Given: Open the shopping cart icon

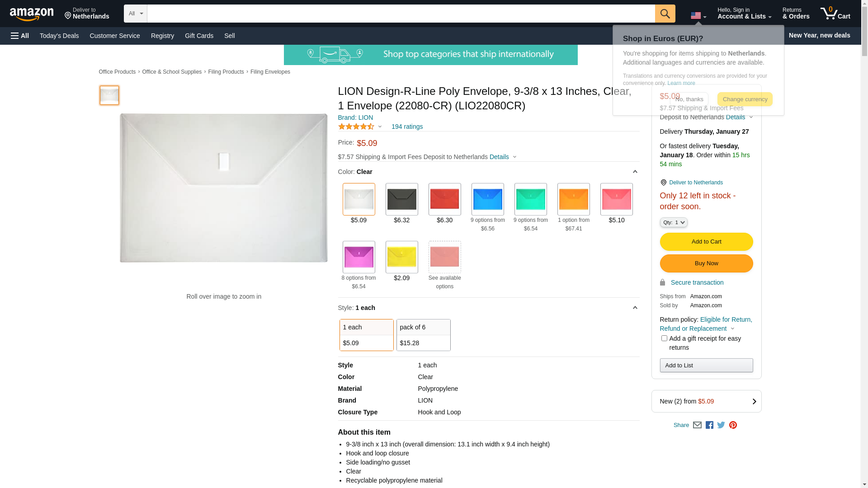Looking at the screenshot, I should click(835, 14).
